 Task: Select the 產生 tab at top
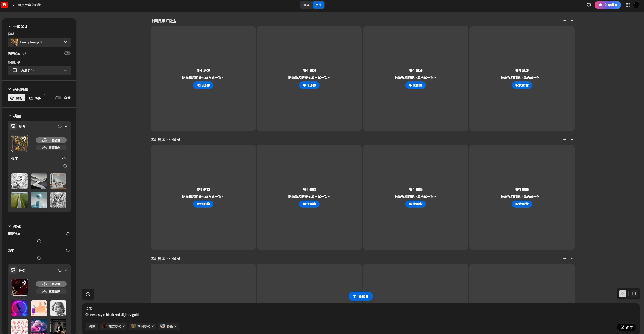click(x=318, y=5)
